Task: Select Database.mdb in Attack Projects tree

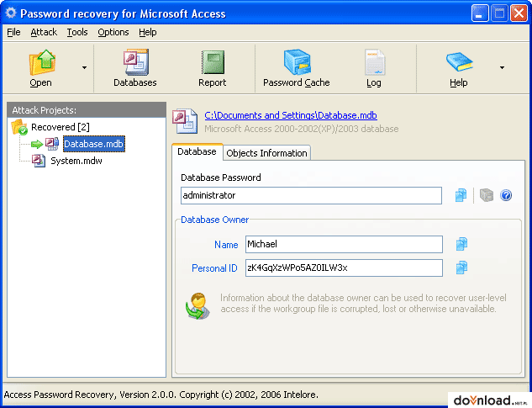Action: coord(93,144)
